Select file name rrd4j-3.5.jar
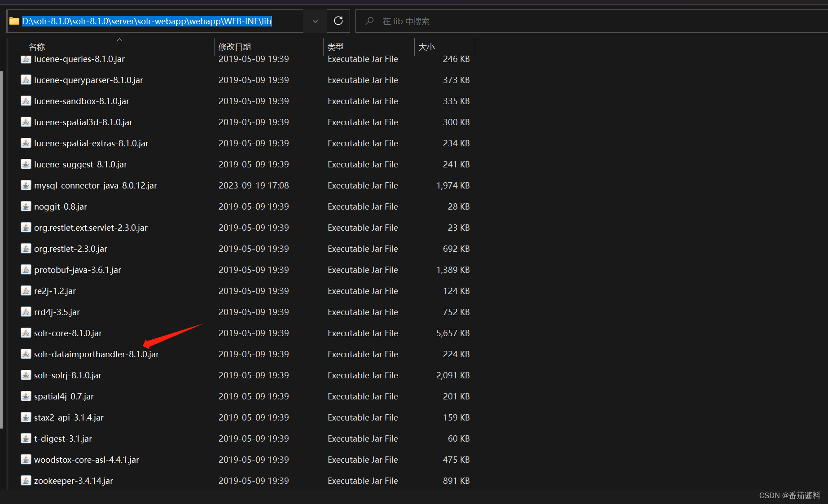 (x=57, y=312)
